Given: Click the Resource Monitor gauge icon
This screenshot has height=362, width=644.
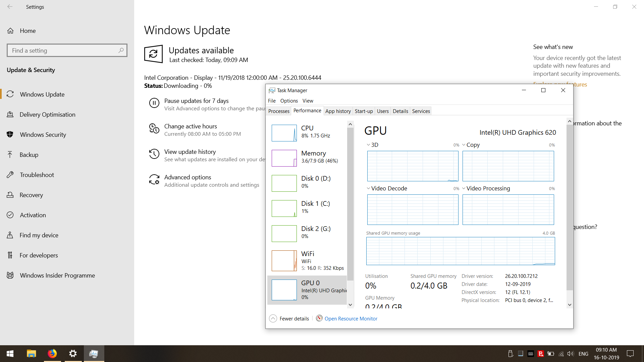Looking at the screenshot, I should pos(319,318).
